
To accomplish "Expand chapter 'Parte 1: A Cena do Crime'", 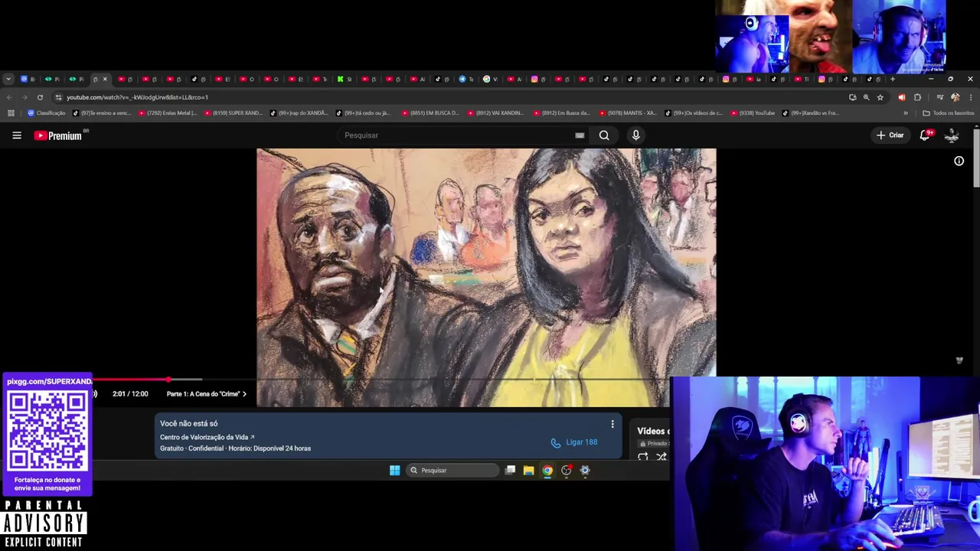I will pyautogui.click(x=207, y=394).
